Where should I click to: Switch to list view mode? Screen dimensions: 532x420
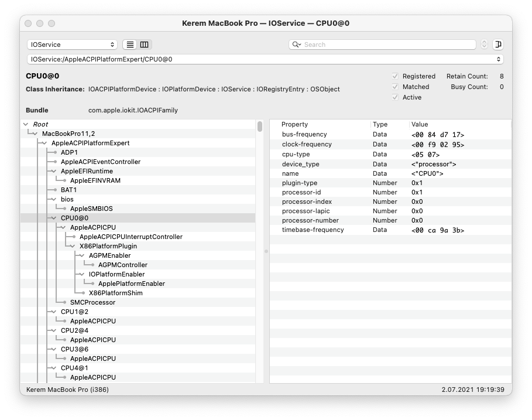[x=129, y=45]
